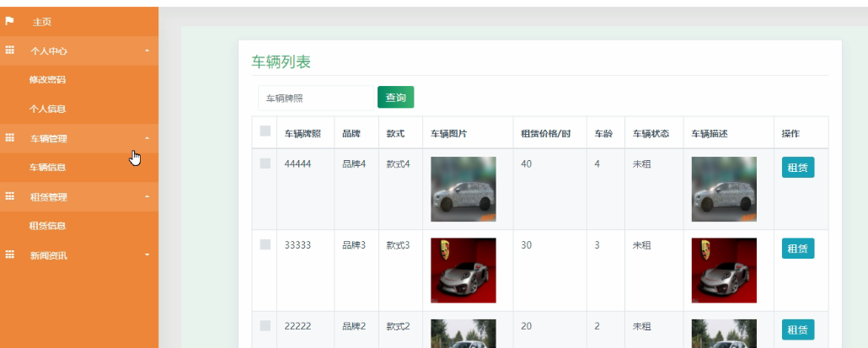Open the 车辆描述 image for vehicle 33333
Viewport: 868px width, 348px height.
(x=724, y=270)
